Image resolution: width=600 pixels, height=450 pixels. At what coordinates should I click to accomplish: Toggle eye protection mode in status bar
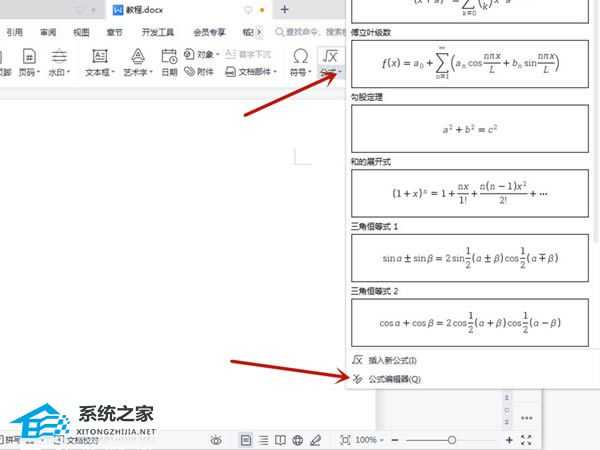216,440
